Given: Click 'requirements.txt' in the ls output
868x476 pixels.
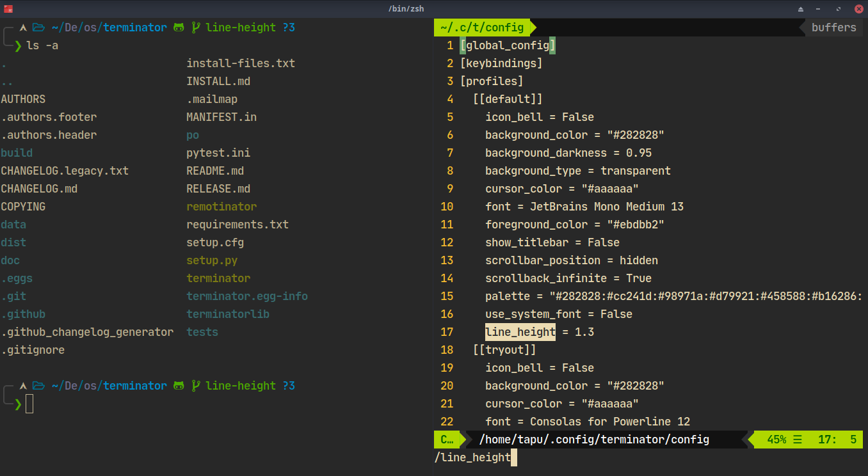Looking at the screenshot, I should [237, 225].
